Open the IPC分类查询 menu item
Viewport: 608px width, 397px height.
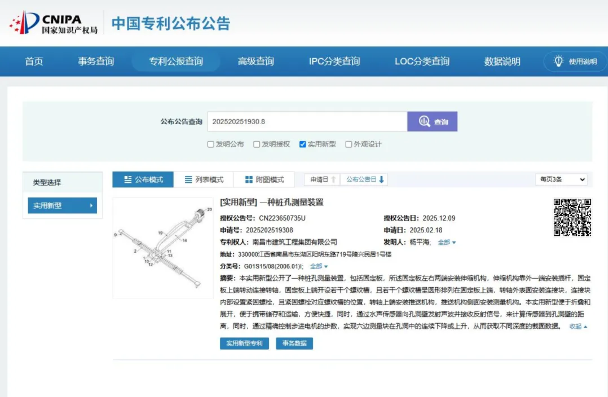(335, 61)
